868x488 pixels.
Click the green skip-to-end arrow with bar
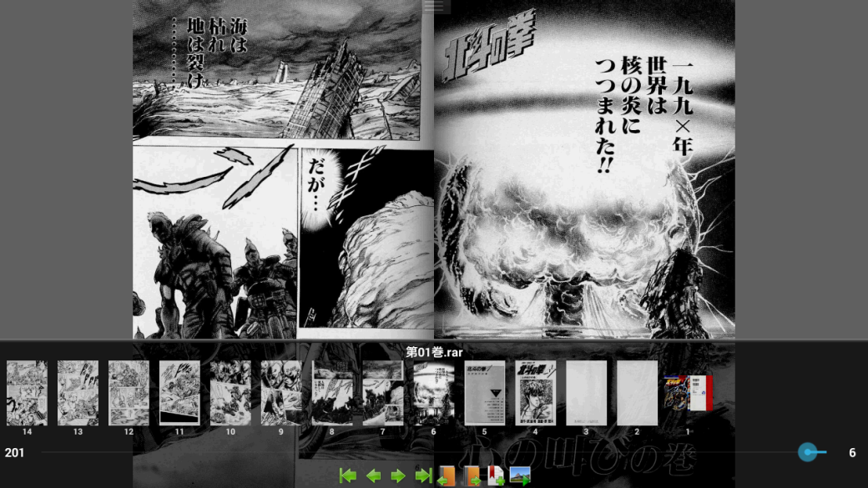(423, 475)
